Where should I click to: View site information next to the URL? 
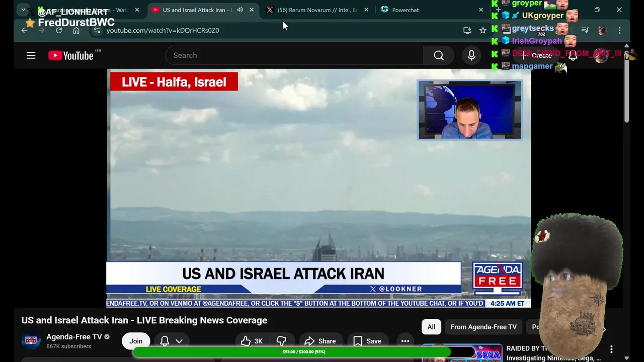(x=97, y=30)
